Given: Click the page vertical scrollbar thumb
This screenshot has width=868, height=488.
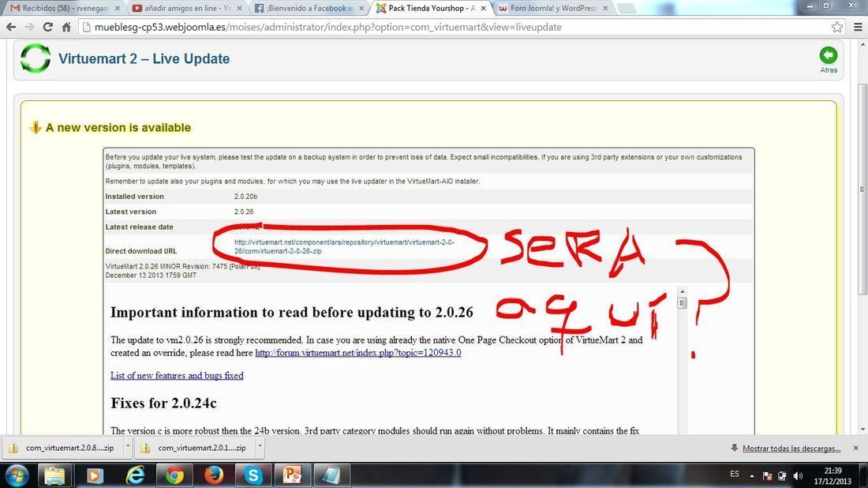Looking at the screenshot, I should pos(862,190).
